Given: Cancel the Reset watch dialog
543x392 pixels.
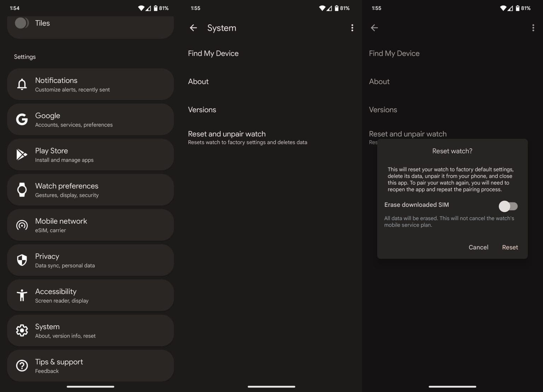Looking at the screenshot, I should click(478, 247).
